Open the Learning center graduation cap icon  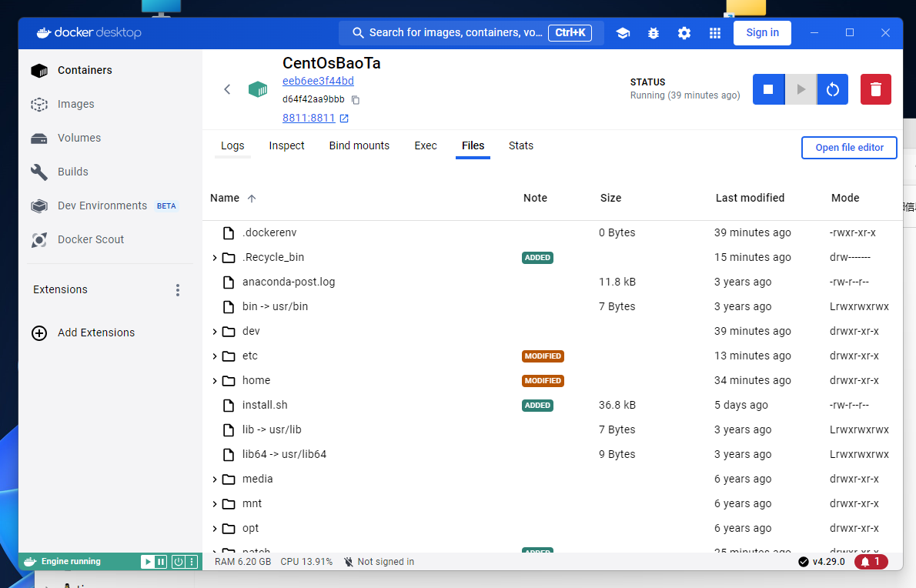[623, 33]
